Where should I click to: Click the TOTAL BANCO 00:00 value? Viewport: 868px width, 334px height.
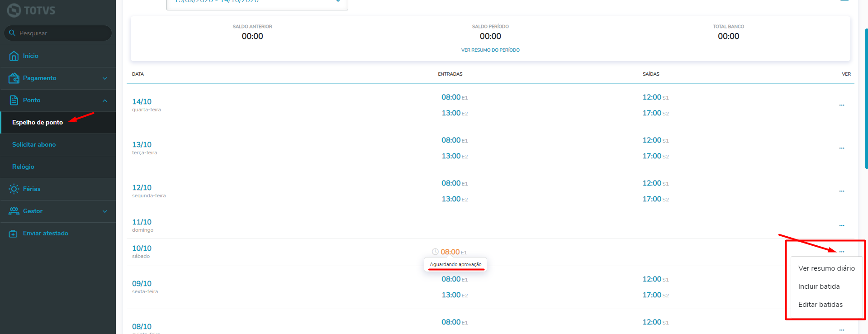728,36
